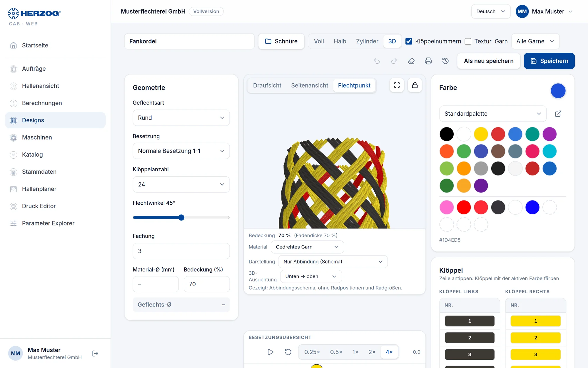Image resolution: width=588 pixels, height=368 pixels.
Task: Enable the Textur checkbox
Action: (x=468, y=41)
